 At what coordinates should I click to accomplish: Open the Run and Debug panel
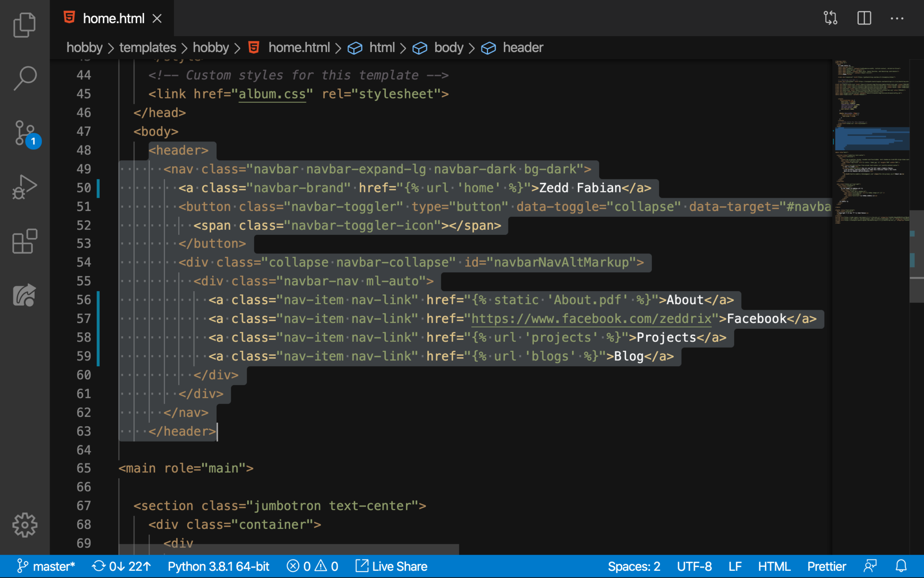click(24, 187)
